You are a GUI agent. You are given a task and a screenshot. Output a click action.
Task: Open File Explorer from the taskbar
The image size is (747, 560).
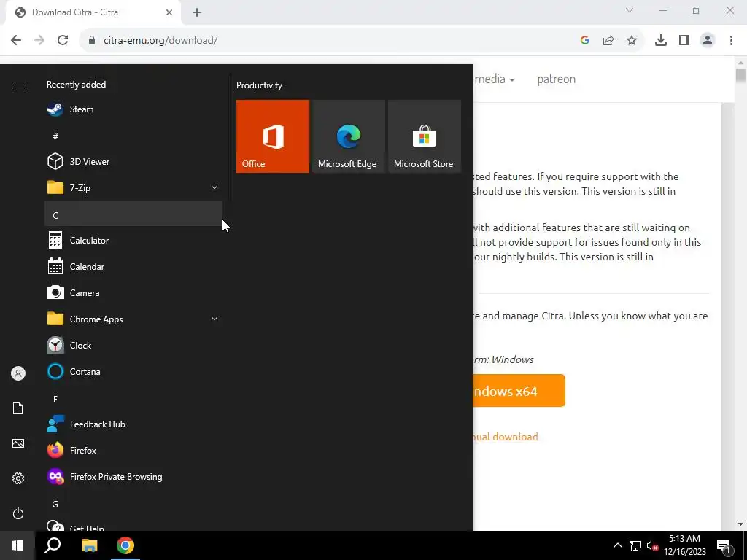(89, 545)
